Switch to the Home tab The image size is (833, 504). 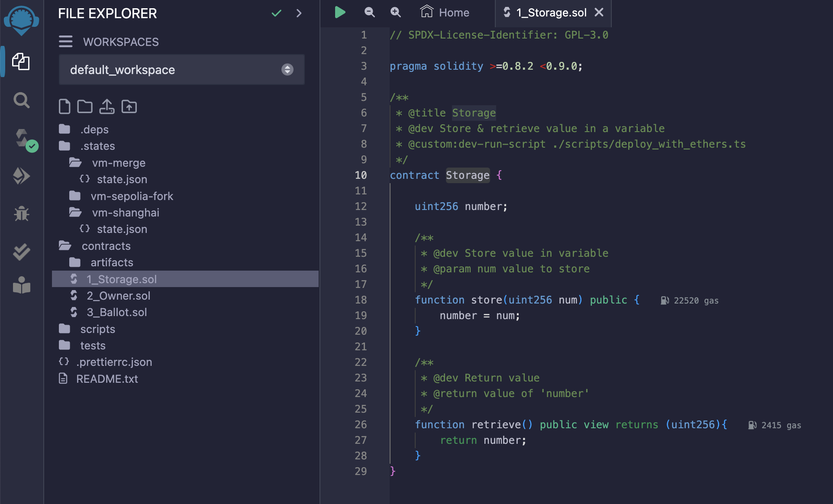coord(446,13)
